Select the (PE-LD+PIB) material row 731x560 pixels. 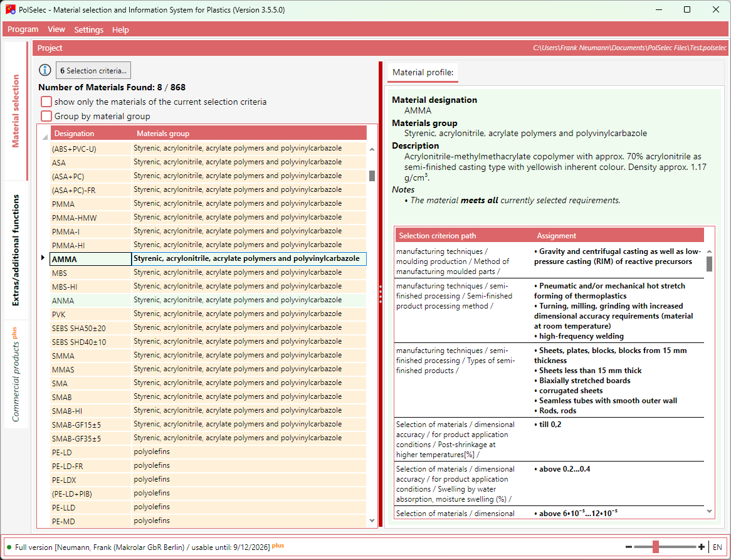(x=208, y=494)
